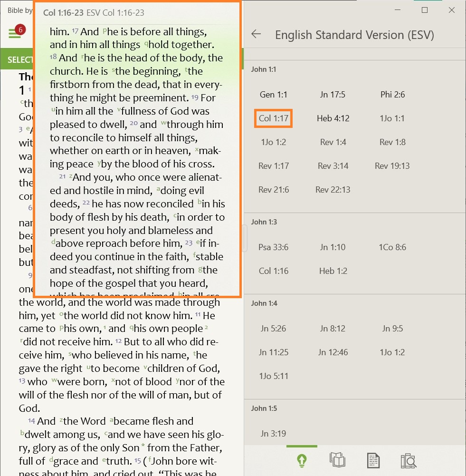Open the Col 1:16 reference
The height and width of the screenshot is (476, 466).
pyautogui.click(x=274, y=271)
